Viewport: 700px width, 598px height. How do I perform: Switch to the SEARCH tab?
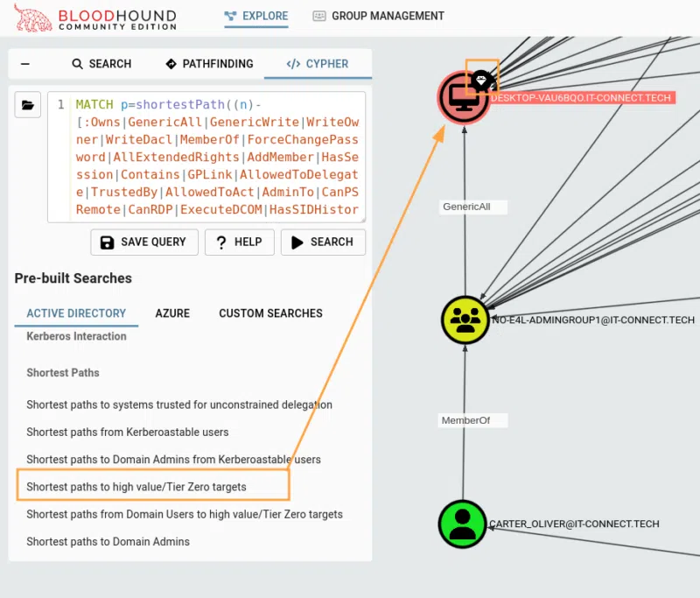[101, 63]
